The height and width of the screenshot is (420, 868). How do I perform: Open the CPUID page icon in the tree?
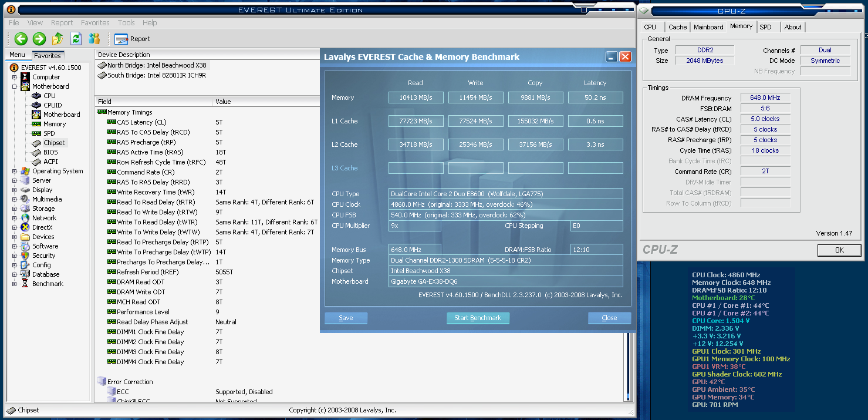pos(36,105)
